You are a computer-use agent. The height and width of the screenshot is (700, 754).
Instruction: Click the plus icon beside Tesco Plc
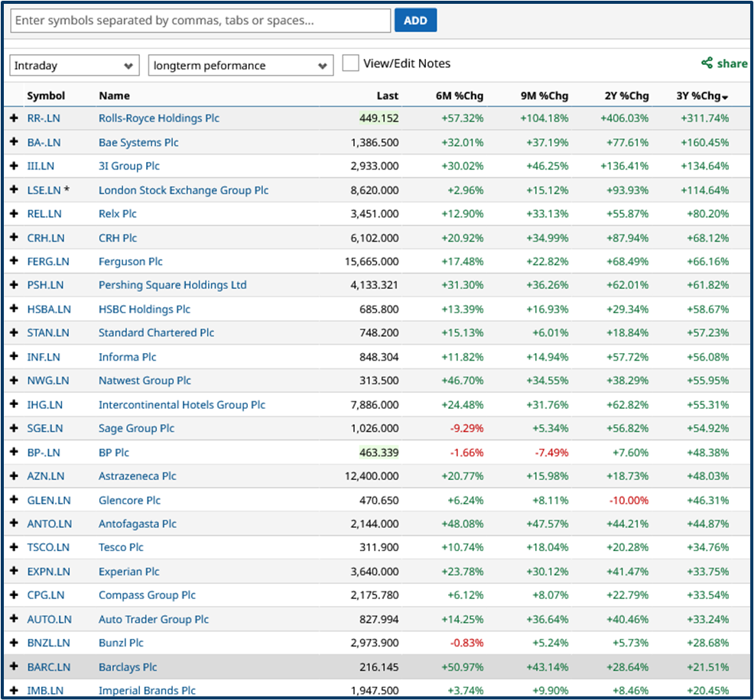coord(15,547)
